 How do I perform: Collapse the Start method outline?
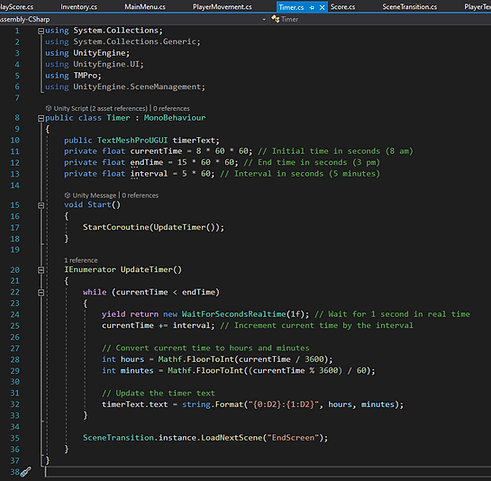pos(41,205)
